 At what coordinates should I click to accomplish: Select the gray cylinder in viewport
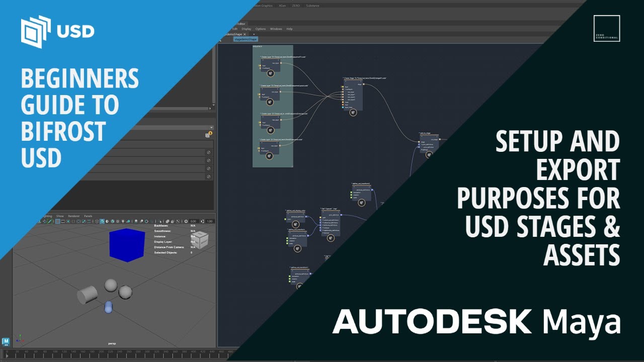[87, 296]
